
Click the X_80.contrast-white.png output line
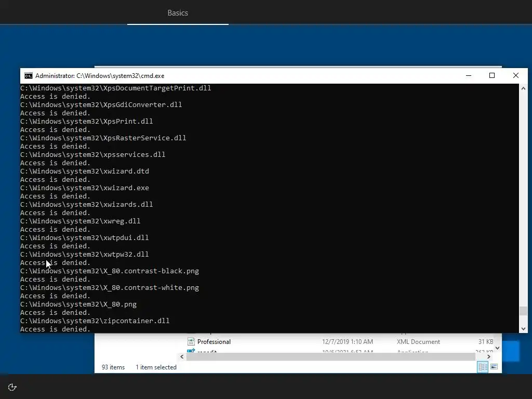point(110,288)
